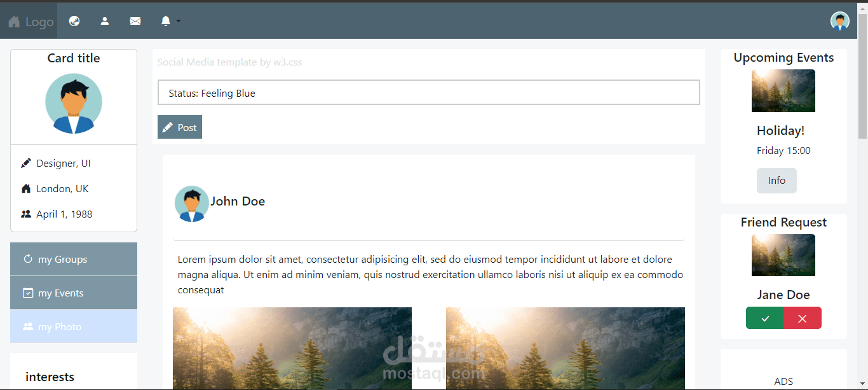
Task: Open the my Events section
Action: [x=74, y=293]
